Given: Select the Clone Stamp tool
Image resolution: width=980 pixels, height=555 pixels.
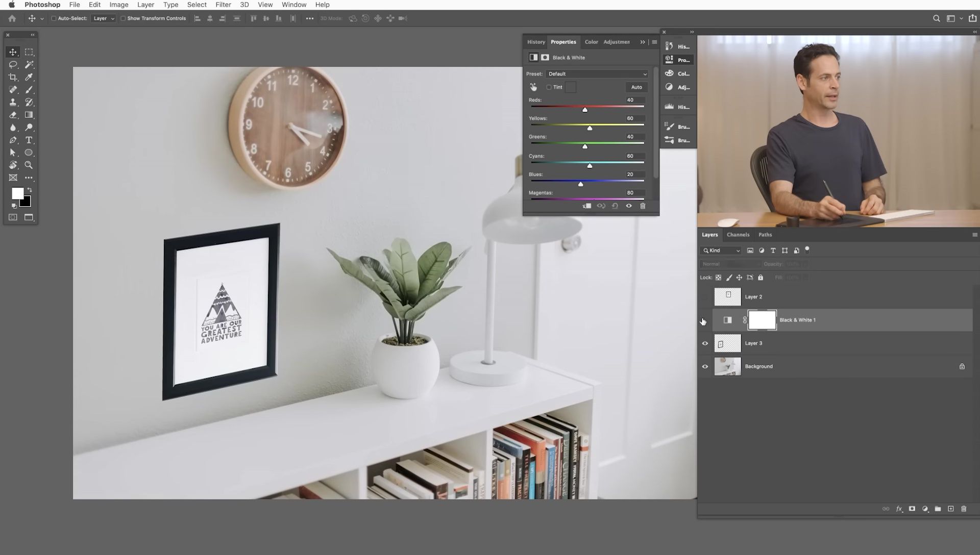Looking at the screenshot, I should click(x=13, y=103).
